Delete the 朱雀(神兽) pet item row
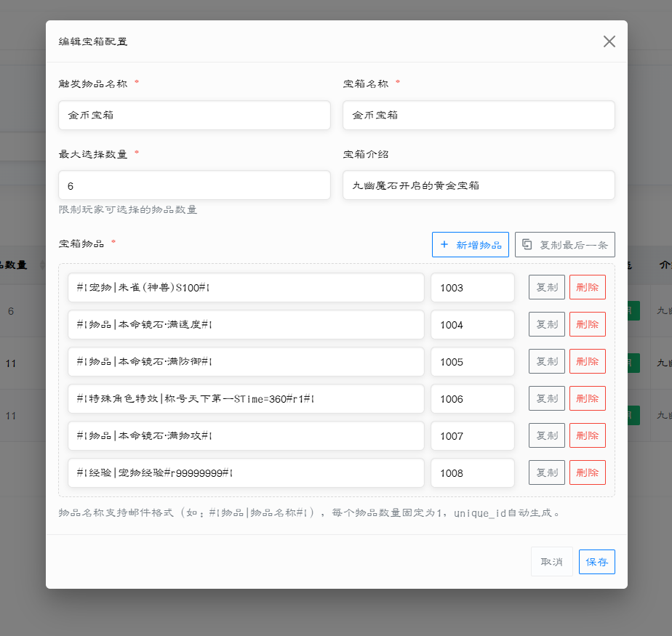Screen dimensions: 672x636 click(x=587, y=288)
